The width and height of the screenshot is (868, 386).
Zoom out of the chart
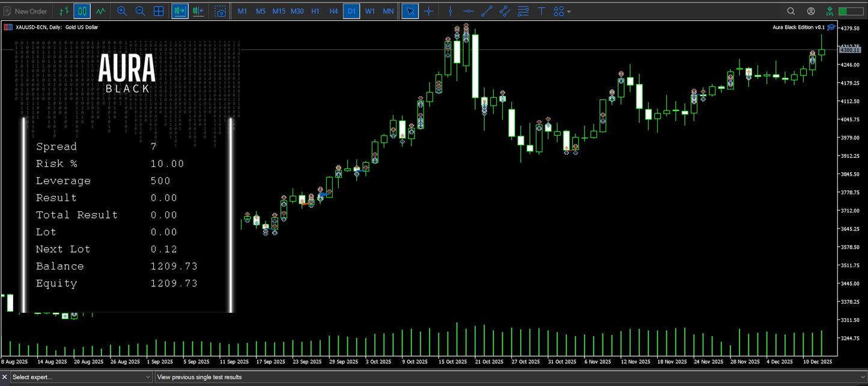click(x=140, y=11)
